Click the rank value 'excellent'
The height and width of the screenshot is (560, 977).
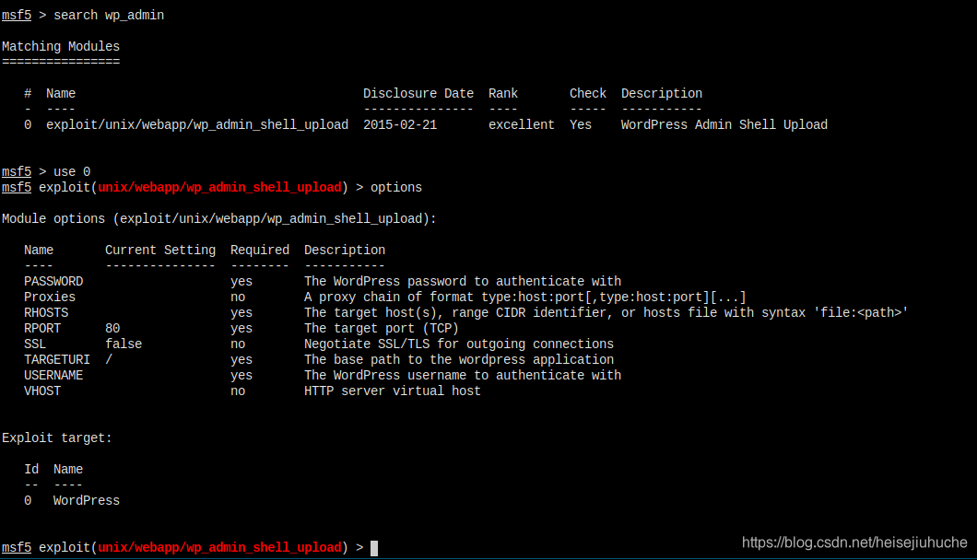click(522, 125)
